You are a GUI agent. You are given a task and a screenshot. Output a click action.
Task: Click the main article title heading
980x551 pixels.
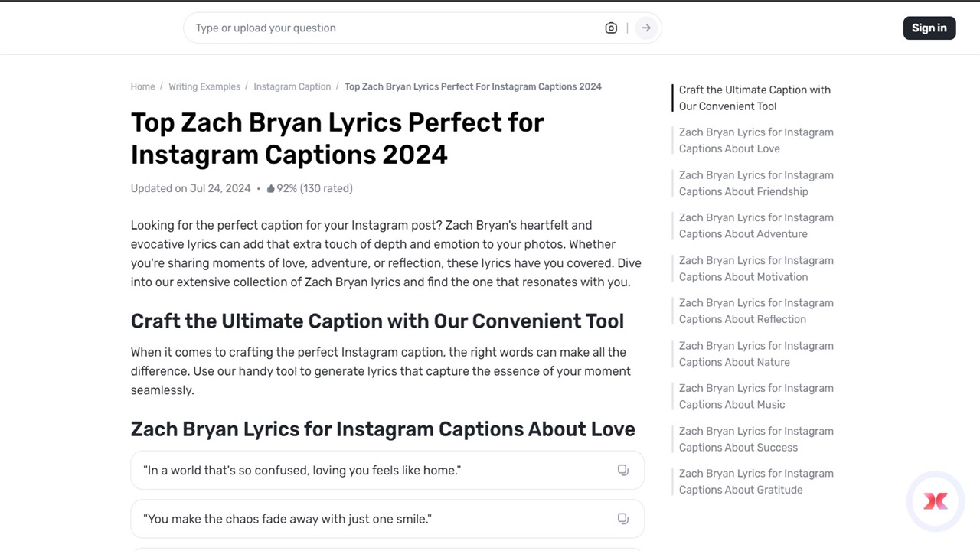[x=338, y=139]
